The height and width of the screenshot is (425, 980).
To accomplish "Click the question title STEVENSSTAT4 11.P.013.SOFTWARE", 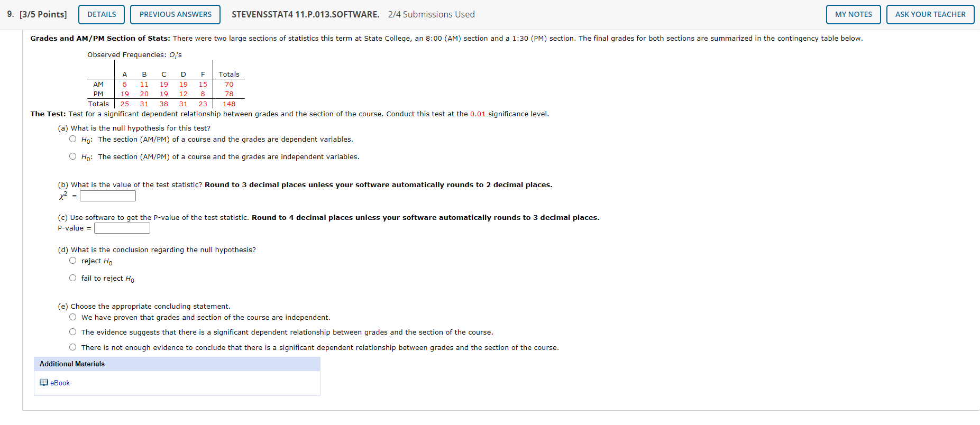I will click(305, 14).
